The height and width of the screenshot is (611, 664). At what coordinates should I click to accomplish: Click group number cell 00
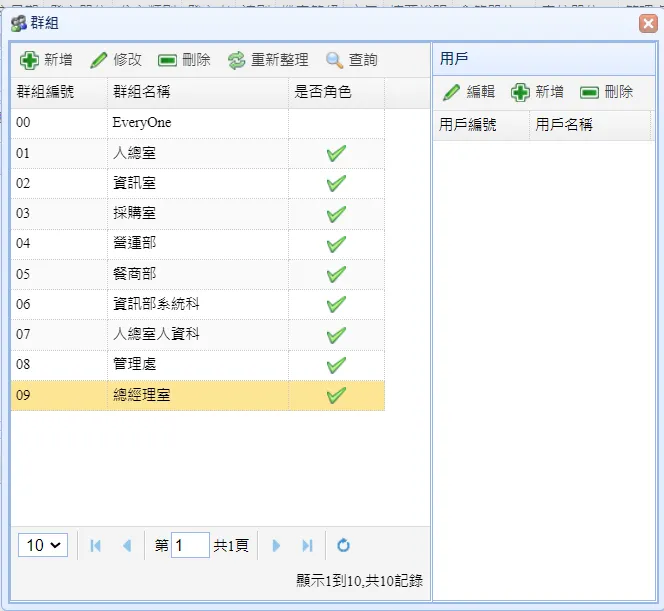[59, 123]
